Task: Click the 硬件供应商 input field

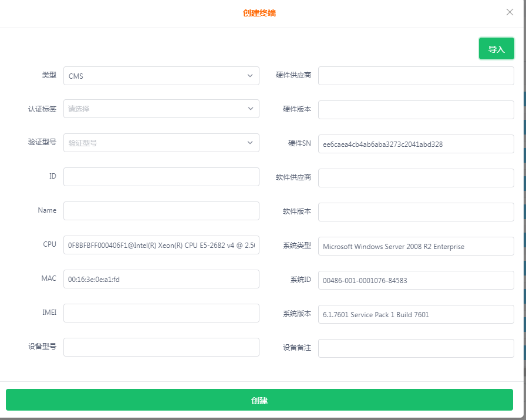Action: 416,76
